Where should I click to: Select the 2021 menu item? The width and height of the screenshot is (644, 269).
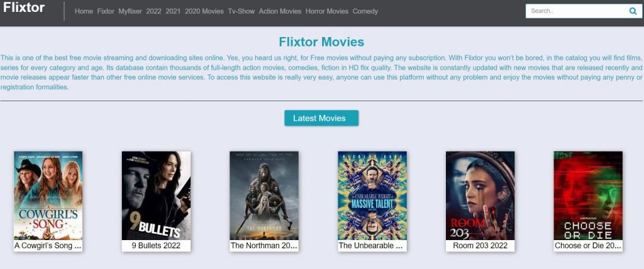(173, 11)
